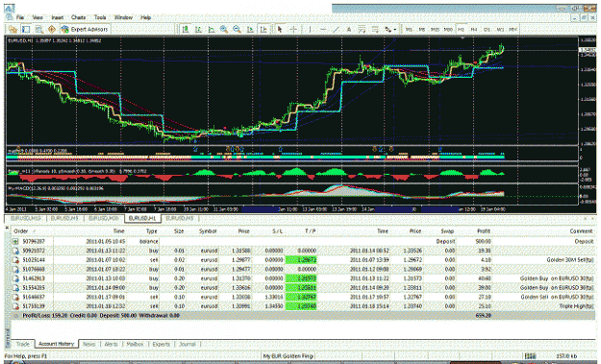Select the Cursor arrow tool
The height and width of the screenshot is (364, 601).
[x=280, y=29]
